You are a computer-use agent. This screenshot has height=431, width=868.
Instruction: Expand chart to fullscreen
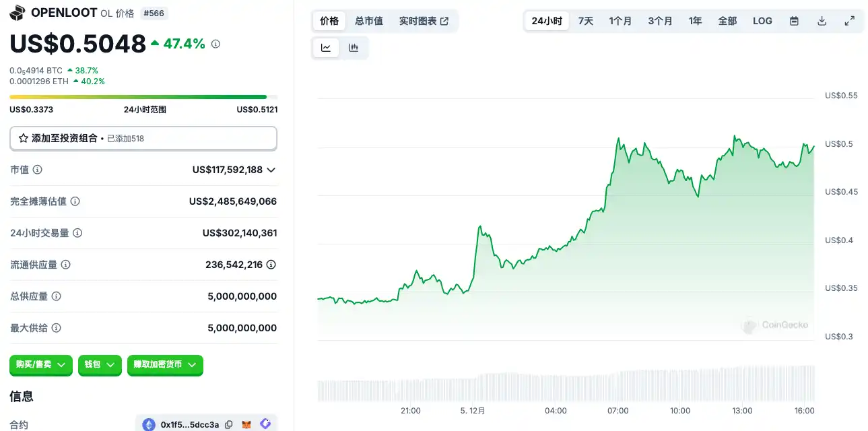pyautogui.click(x=849, y=21)
